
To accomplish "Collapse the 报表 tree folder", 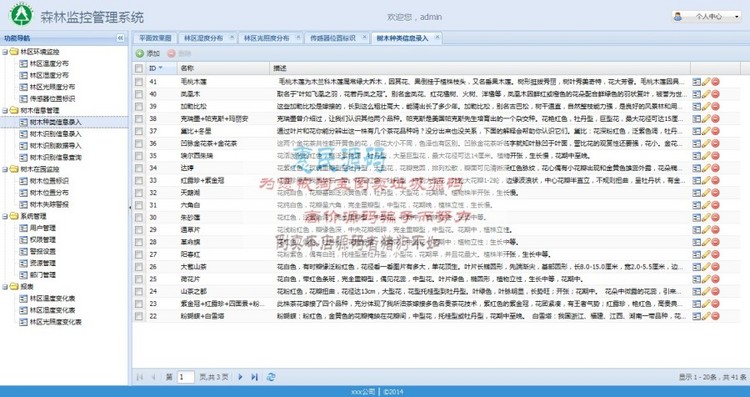I will coord(5,287).
